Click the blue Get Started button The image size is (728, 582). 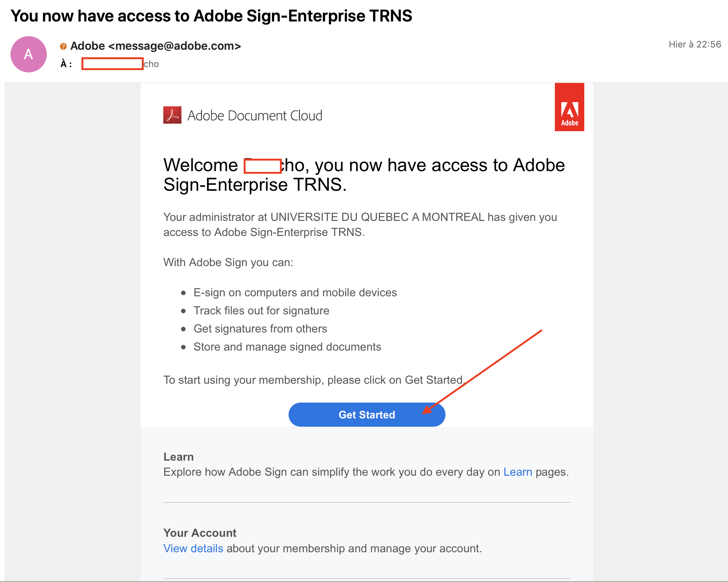click(367, 415)
